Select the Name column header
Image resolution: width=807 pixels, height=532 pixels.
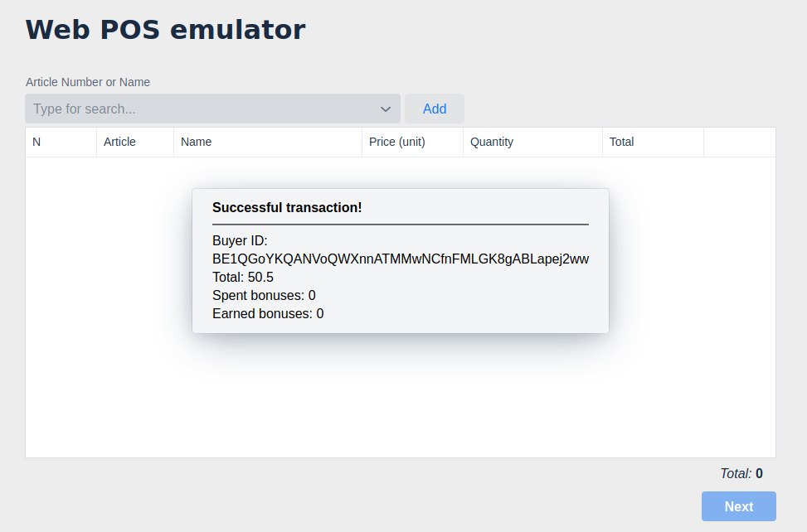[x=196, y=142]
